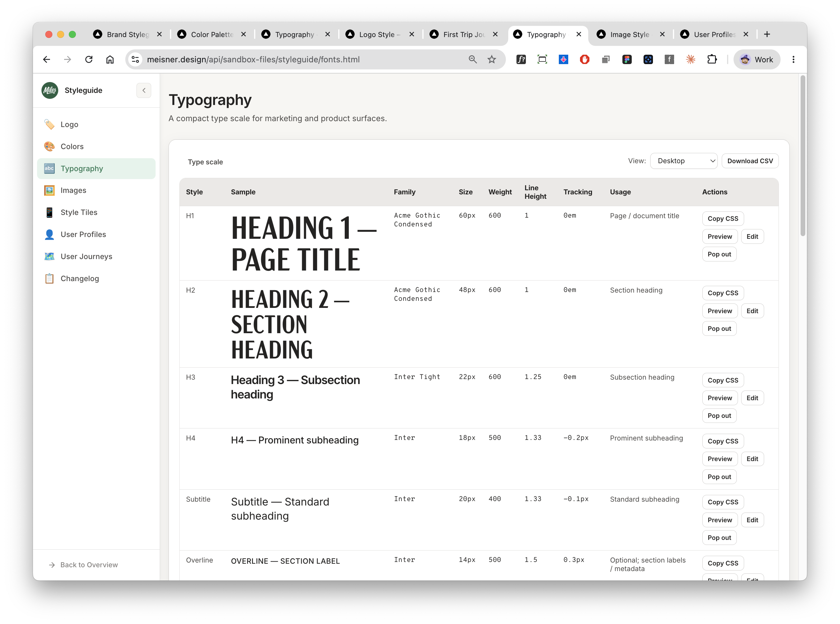Image resolution: width=840 pixels, height=624 pixels.
Task: Open Chrome three-dot menu
Action: [793, 59]
